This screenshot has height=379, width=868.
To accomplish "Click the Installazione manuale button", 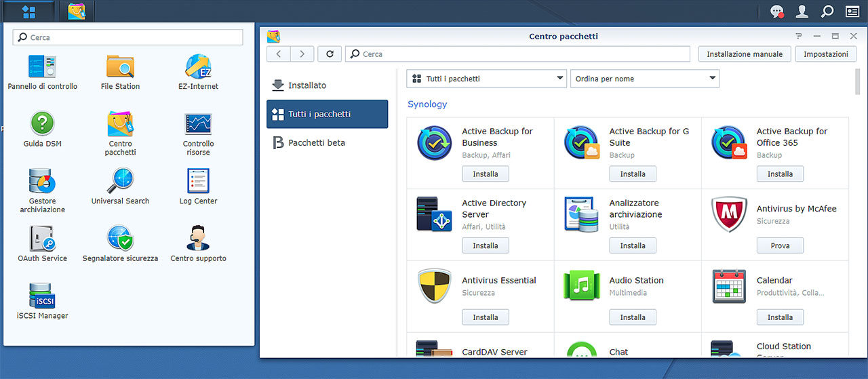I will pos(744,54).
